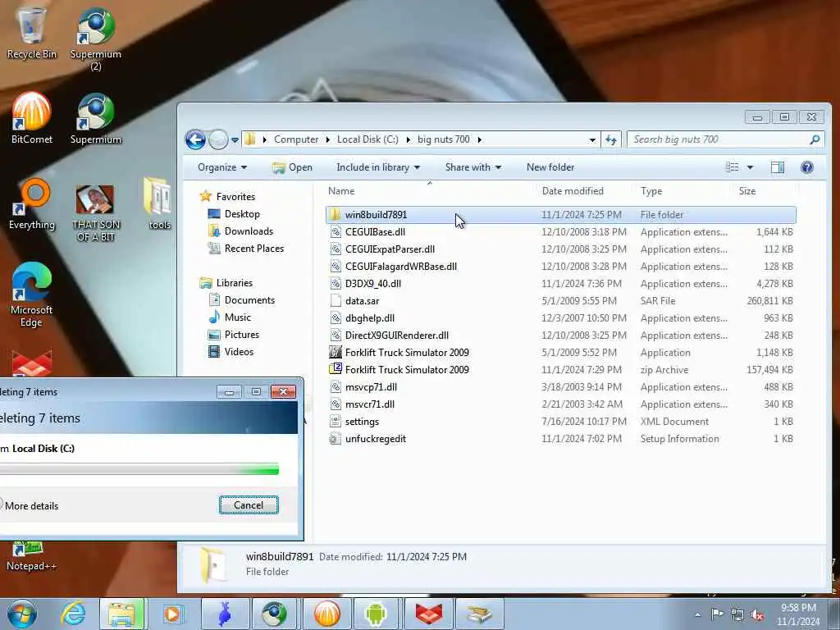Viewport: 840px width, 630px height.
Task: Show hidden tray icons arrow
Action: (697, 615)
